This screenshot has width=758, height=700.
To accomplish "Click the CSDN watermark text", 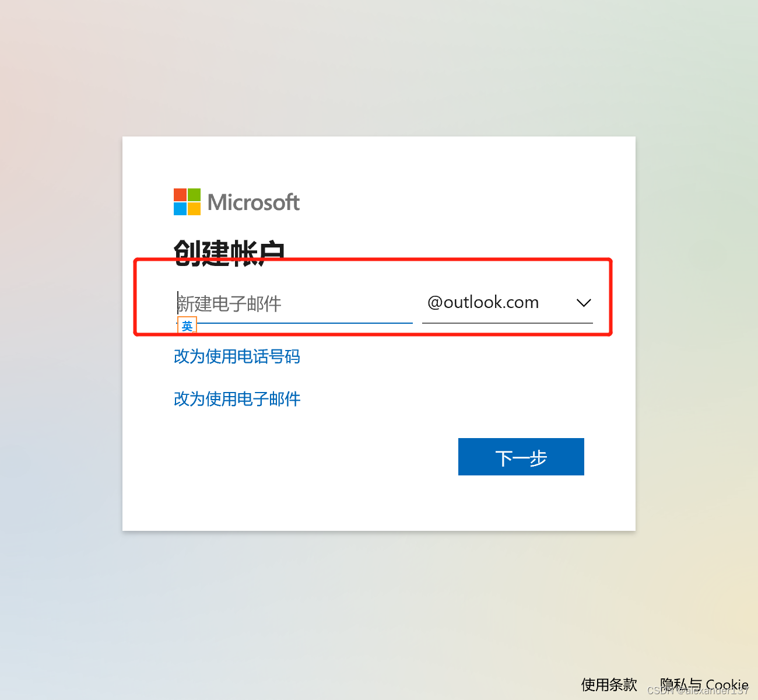I will (698, 691).
